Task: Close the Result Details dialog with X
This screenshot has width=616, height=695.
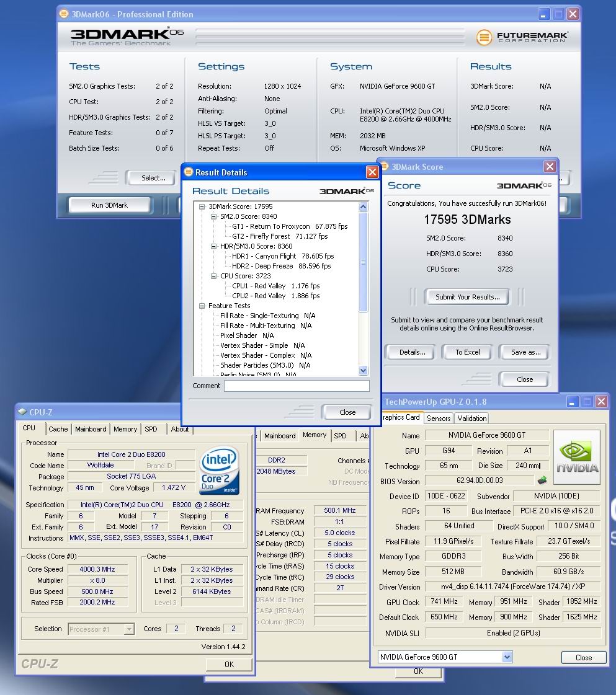Action: pyautogui.click(x=372, y=172)
